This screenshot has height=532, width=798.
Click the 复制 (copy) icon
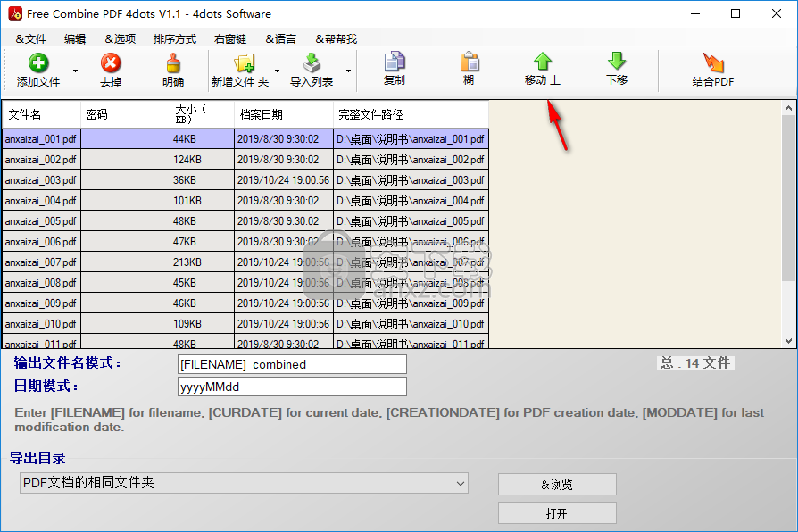[395, 61]
